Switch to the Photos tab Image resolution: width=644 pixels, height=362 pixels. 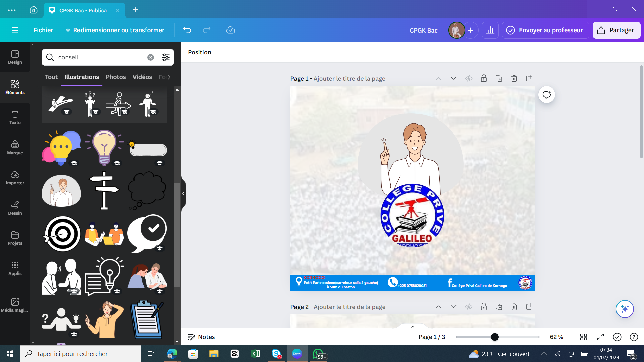pyautogui.click(x=116, y=77)
